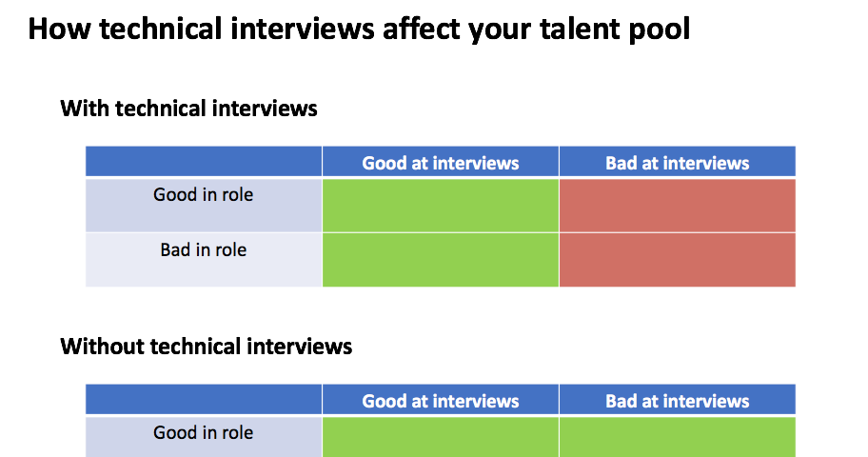
Task: Select lower table's 'Bad at interviews' header
Action: click(x=677, y=401)
